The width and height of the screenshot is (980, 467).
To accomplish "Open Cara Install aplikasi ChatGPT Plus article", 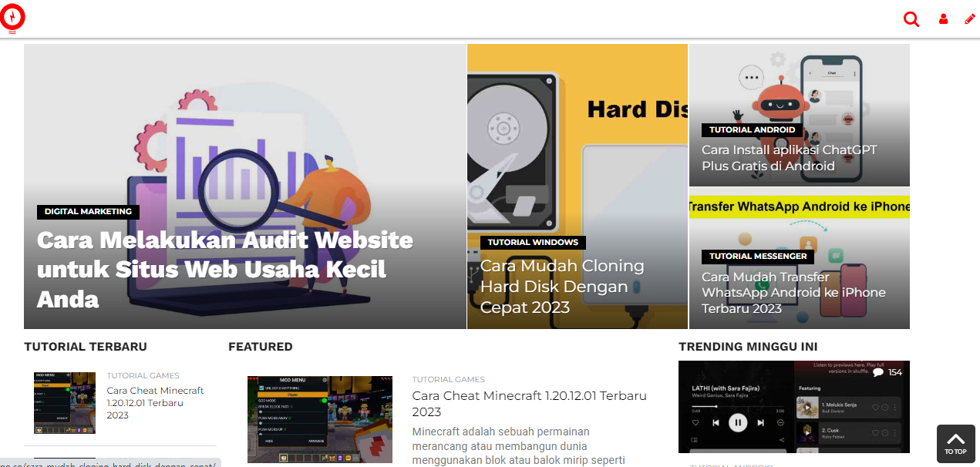I will click(789, 158).
